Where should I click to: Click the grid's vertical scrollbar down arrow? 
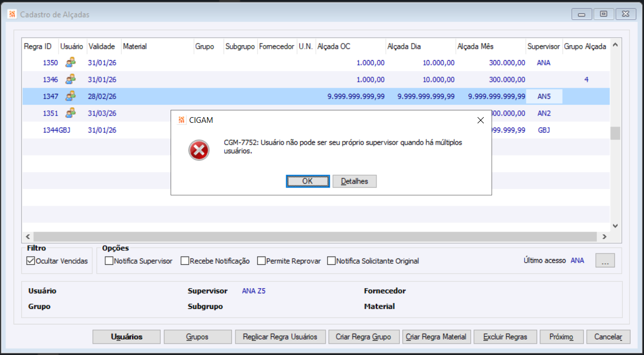tap(615, 226)
